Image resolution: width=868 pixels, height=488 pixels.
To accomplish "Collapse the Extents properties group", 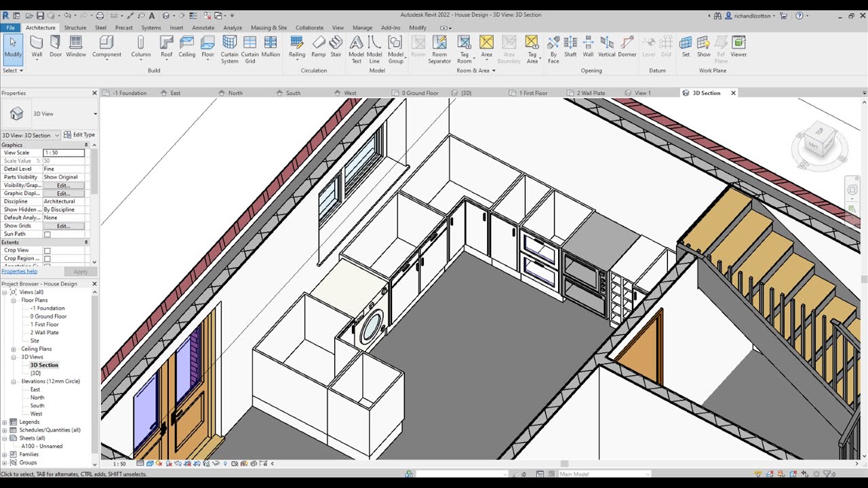I will coord(86,243).
